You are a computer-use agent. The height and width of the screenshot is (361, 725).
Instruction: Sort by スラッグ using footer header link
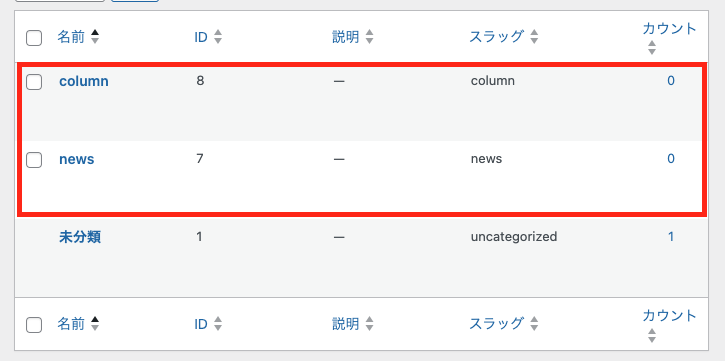click(x=497, y=324)
